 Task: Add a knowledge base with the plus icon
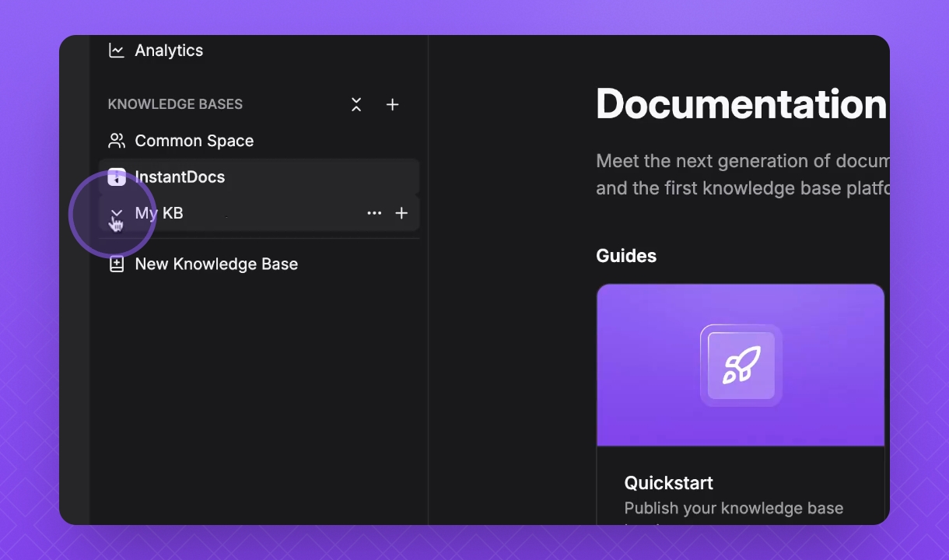pyautogui.click(x=393, y=104)
